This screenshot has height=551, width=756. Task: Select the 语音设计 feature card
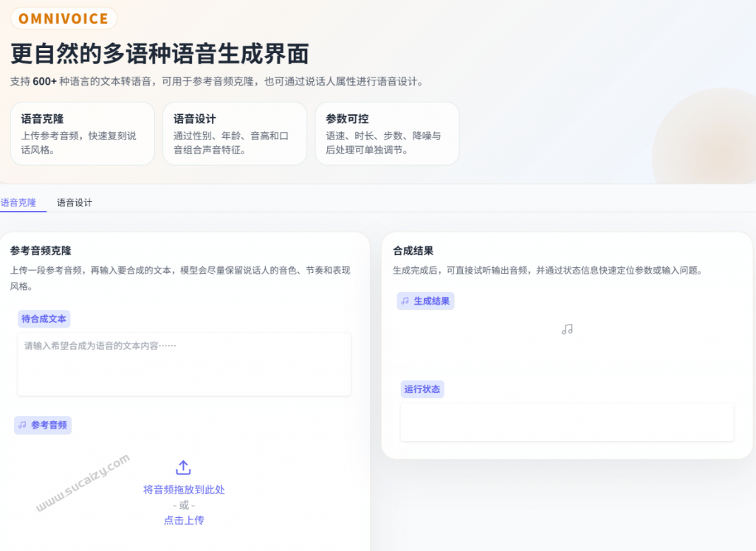point(235,134)
